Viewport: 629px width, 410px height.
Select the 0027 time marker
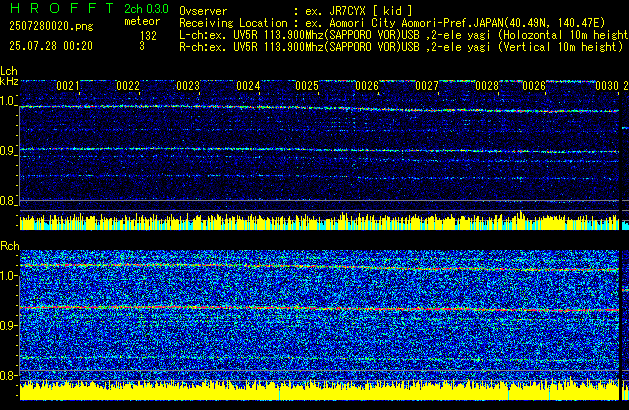[x=427, y=86]
